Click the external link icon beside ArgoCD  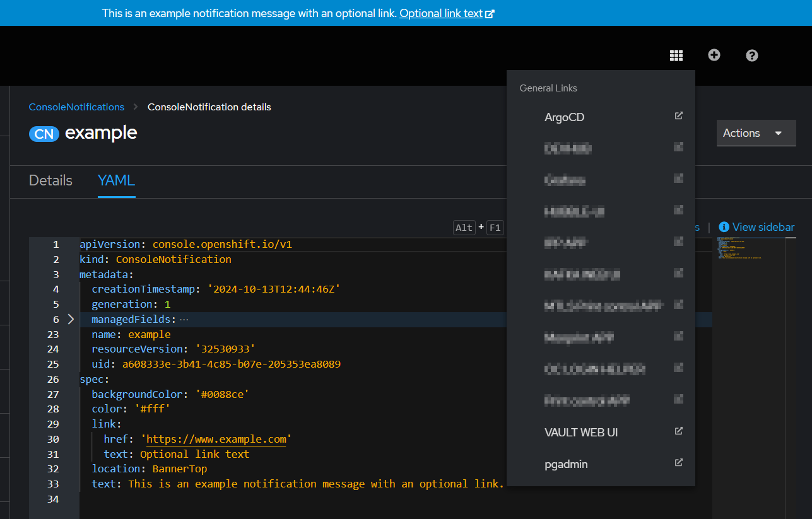pos(679,116)
